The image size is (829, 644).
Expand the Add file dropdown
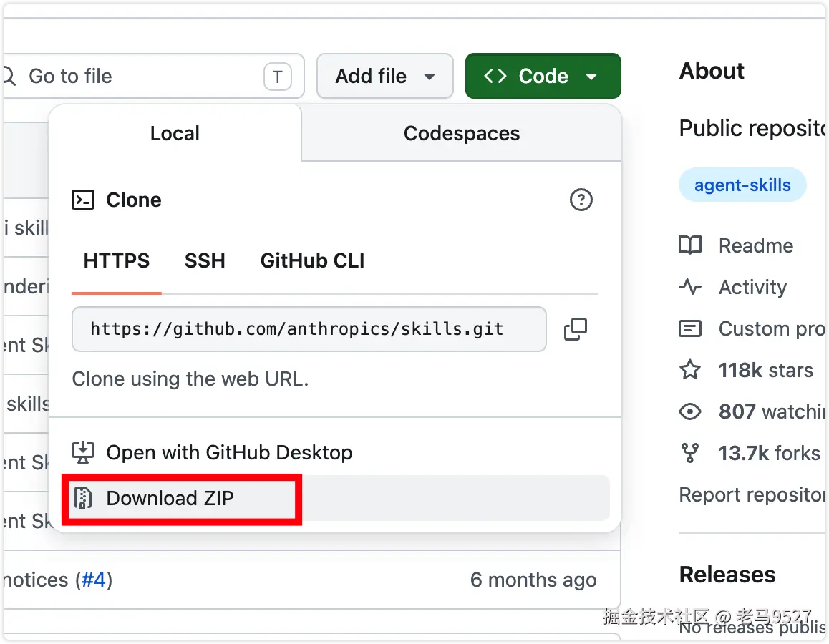385,76
